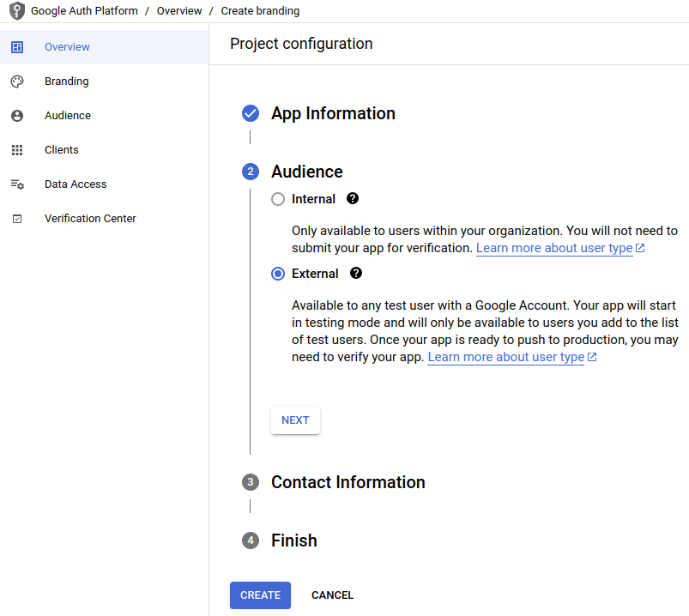Screen dimensions: 689x616
Task: Click the NEXT button
Action: tap(295, 420)
